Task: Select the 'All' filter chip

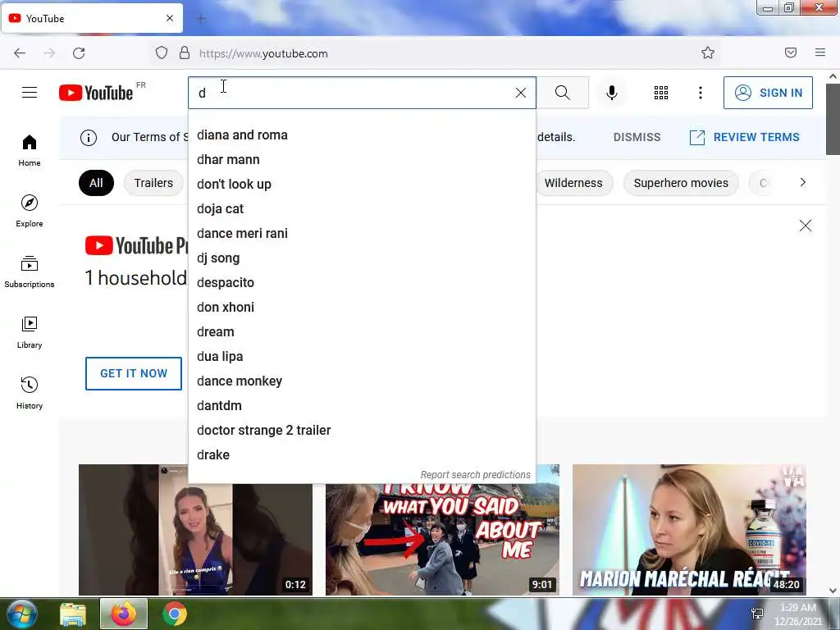Action: [97, 183]
